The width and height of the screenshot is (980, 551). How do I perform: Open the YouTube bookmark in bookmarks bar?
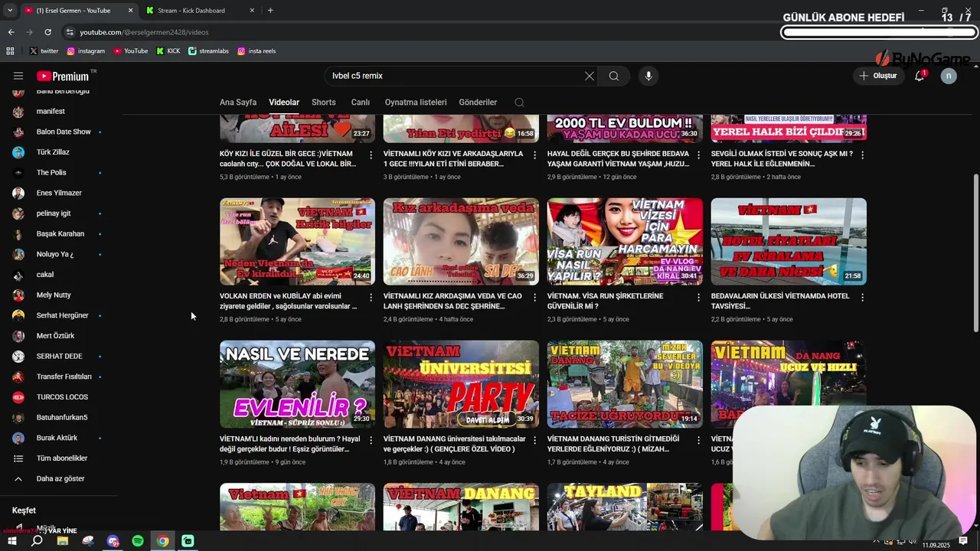pyautogui.click(x=131, y=51)
